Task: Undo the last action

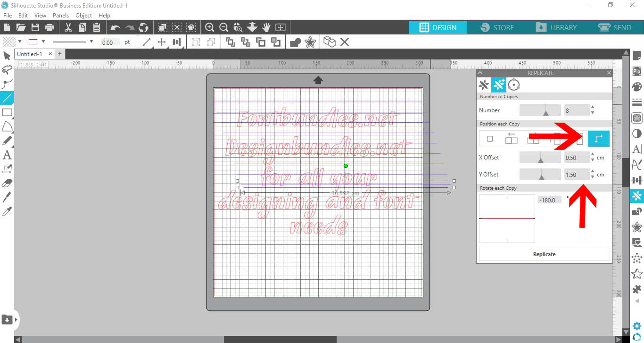Action: (x=115, y=28)
